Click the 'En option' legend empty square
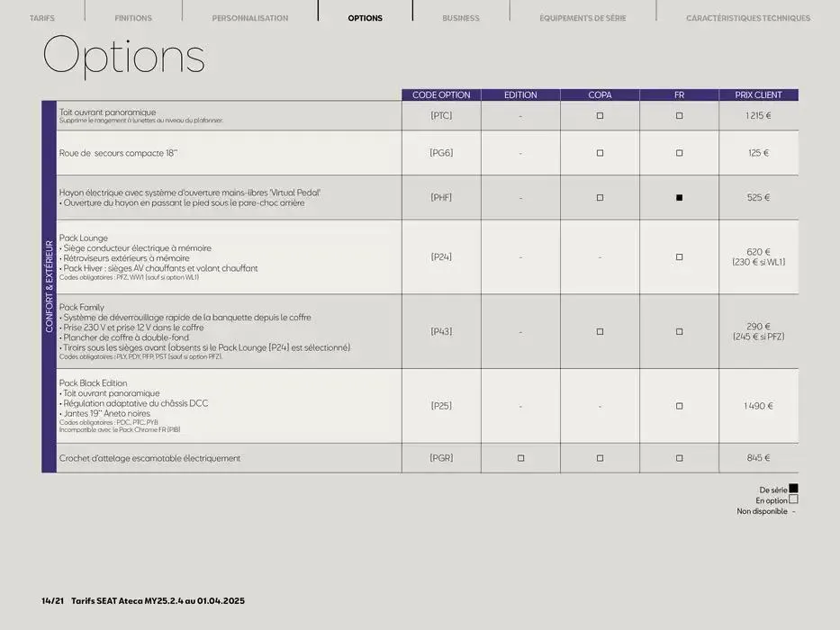 tap(793, 500)
